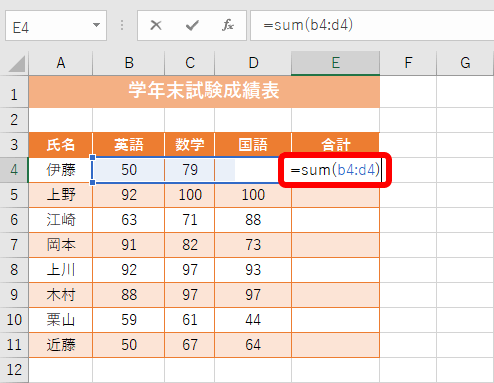Select all cells with the corner triangle
The height and width of the screenshot is (383, 494).
pos(17,64)
